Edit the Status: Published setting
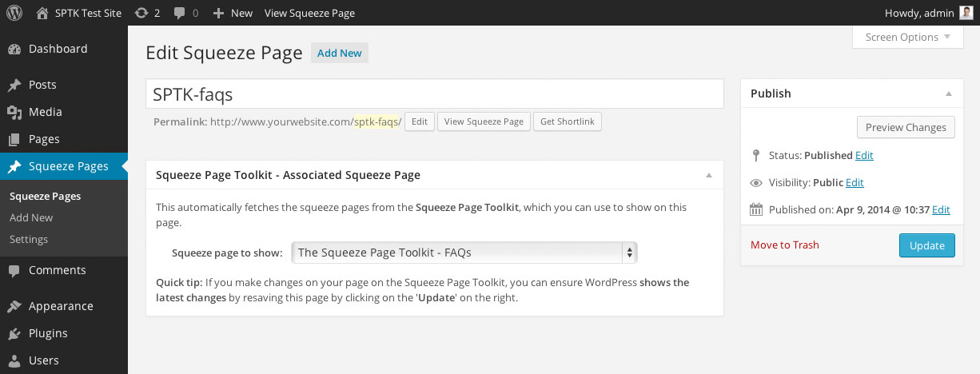980x374 pixels. click(x=864, y=155)
